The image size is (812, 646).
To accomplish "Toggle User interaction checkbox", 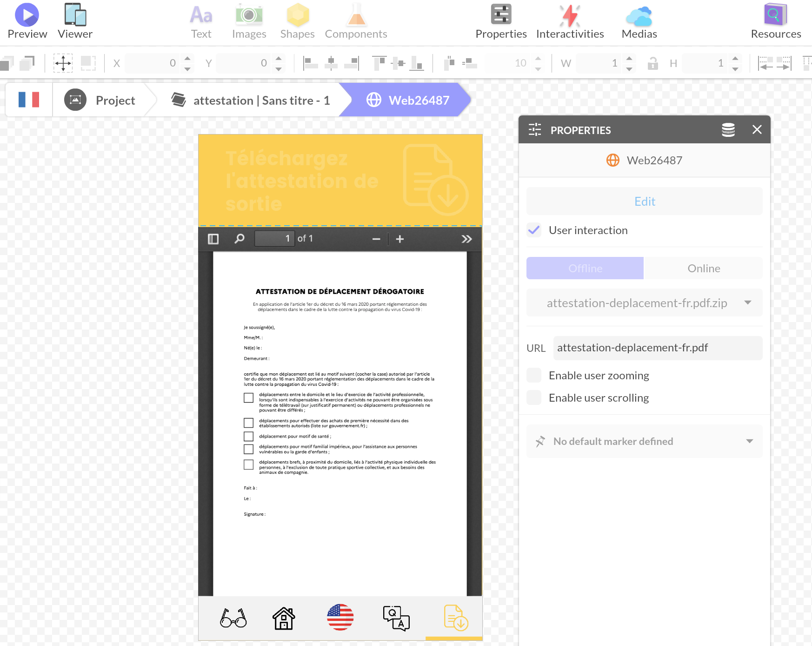I will [x=534, y=230].
